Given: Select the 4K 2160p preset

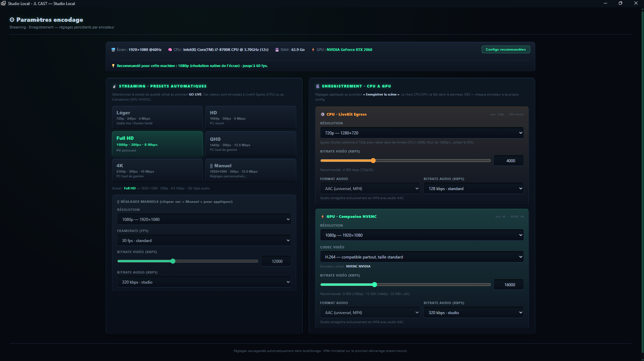Looking at the screenshot, I should [x=157, y=170].
